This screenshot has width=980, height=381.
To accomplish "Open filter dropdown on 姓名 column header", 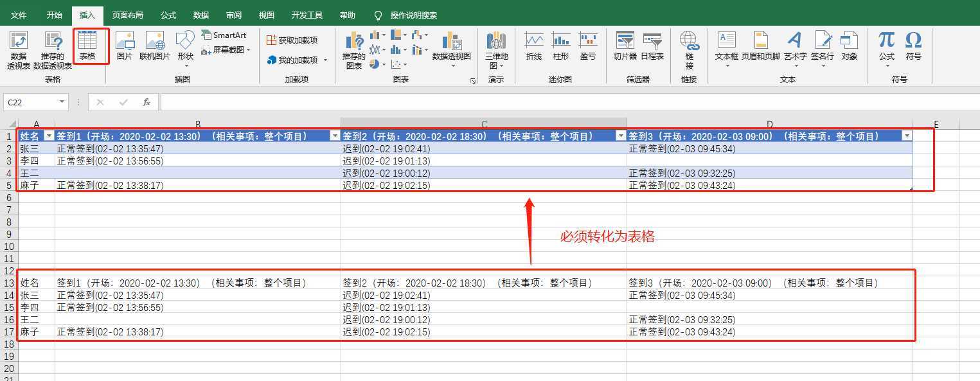I will (49, 136).
